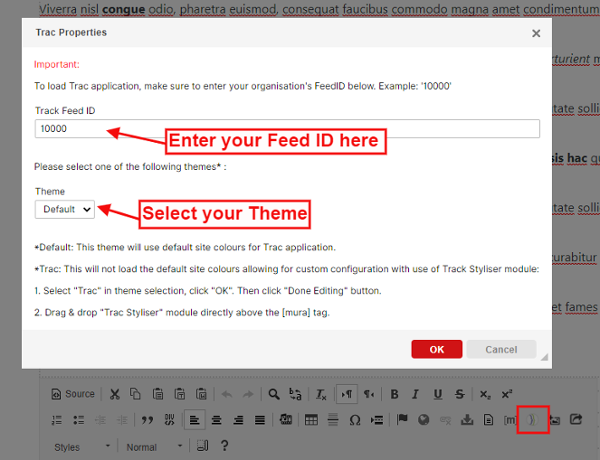Toggle Underline formatting in editor toolbar

point(437,394)
